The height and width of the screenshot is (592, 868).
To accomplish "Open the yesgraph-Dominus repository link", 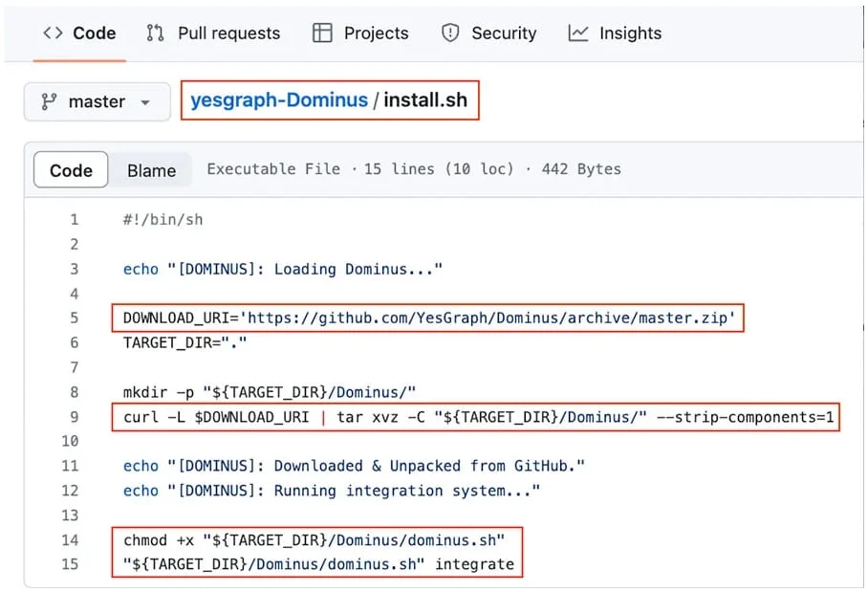I will 279,100.
